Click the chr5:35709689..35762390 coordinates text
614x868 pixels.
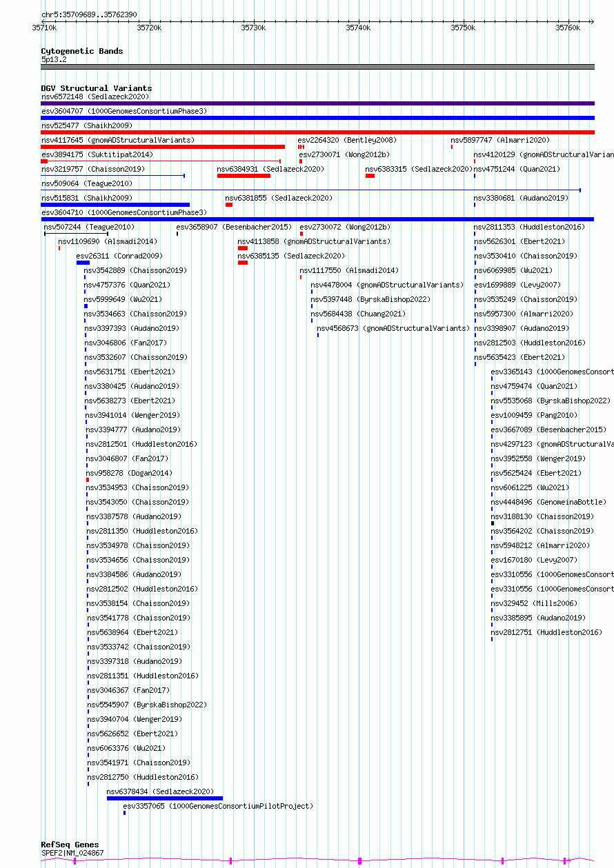click(89, 14)
